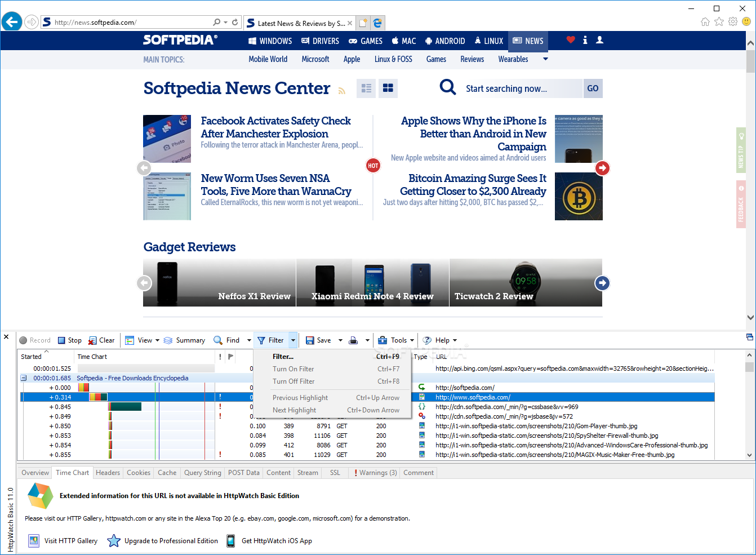Click the browser Back arrow button

[x=12, y=22]
